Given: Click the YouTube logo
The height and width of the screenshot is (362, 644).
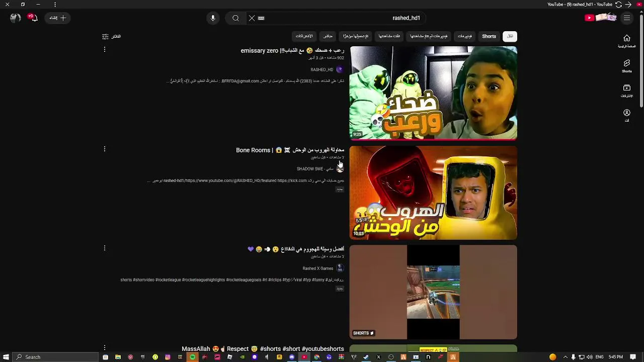Looking at the screenshot, I should click(x=601, y=18).
